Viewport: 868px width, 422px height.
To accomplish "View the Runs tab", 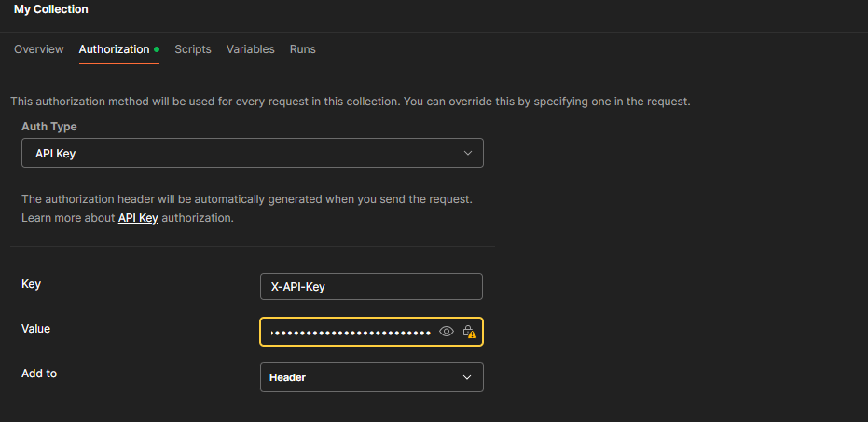I will (x=302, y=49).
